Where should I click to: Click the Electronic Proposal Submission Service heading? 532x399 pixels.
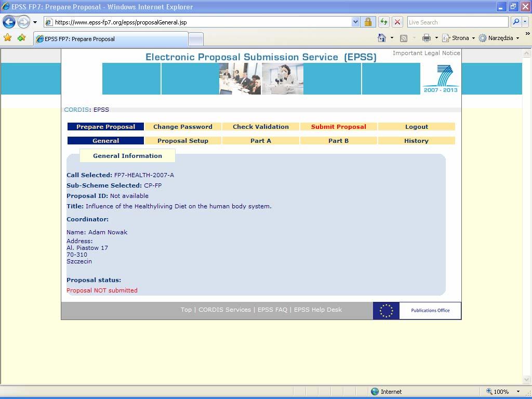click(261, 57)
